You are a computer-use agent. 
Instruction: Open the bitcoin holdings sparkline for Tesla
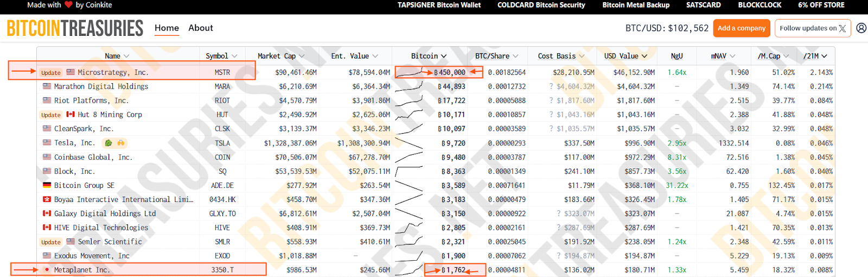coord(409,143)
